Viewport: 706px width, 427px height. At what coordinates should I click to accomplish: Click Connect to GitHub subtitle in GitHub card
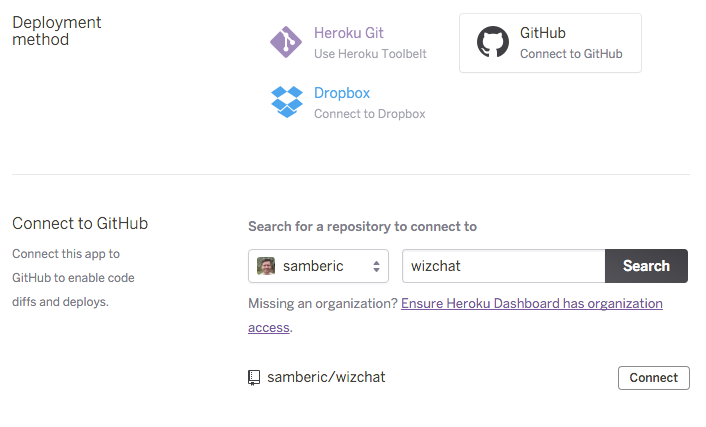[571, 54]
